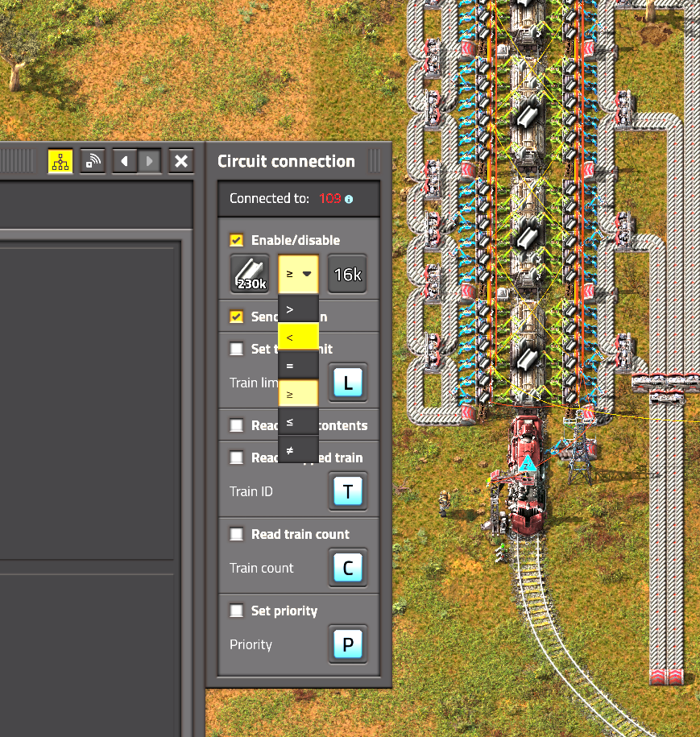
Task: Select the red locomotive on the track
Action: pyautogui.click(x=527, y=474)
